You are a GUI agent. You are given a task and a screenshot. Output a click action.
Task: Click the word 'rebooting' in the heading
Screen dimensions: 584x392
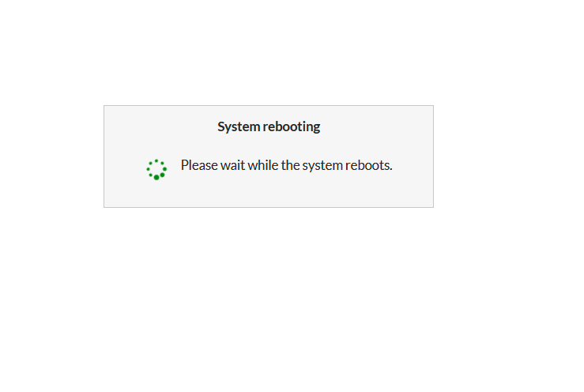coord(292,126)
